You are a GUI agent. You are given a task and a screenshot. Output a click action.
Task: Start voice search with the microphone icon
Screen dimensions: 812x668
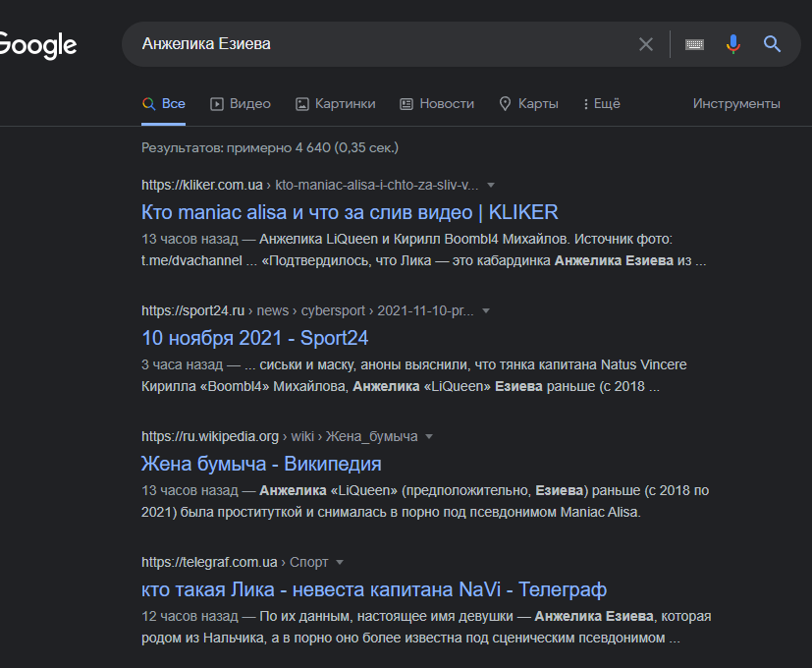732,44
